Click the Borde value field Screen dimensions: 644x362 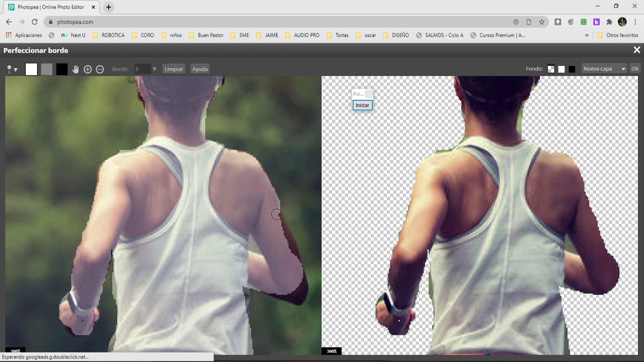tap(142, 69)
